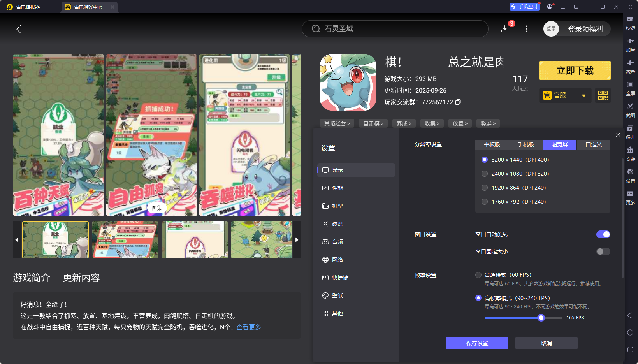The height and width of the screenshot is (364, 638).
Task: Select the 手机版 resolution tab
Action: pos(526,145)
